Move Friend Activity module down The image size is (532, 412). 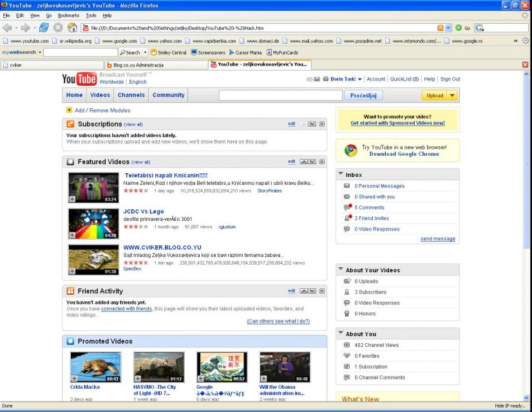pyautogui.click(x=312, y=291)
